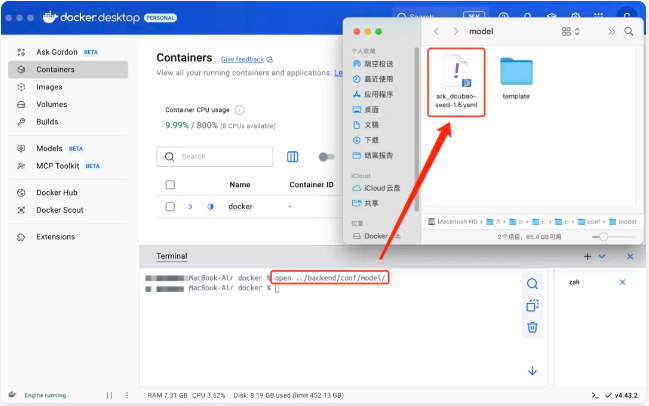Select the Terminal tab
This screenshot has height=406, width=649.
tap(171, 257)
